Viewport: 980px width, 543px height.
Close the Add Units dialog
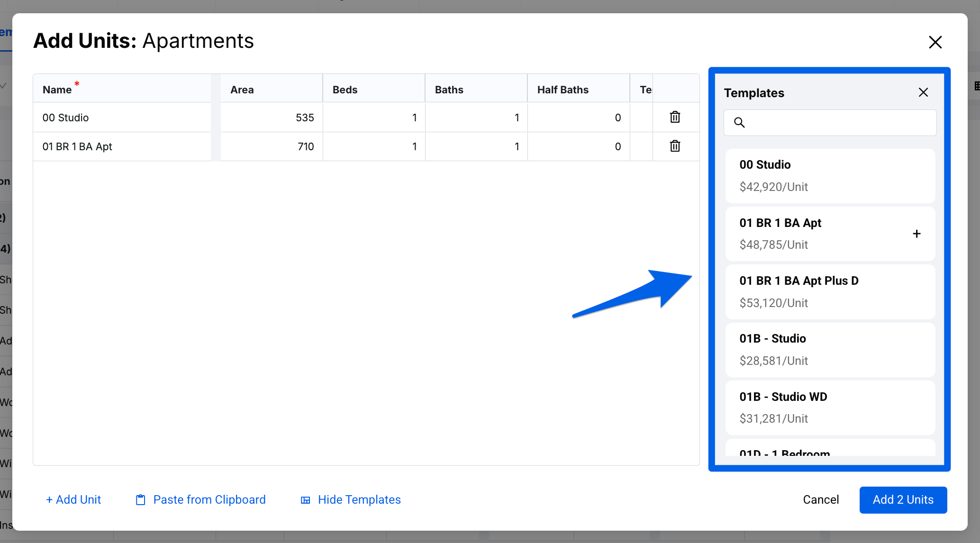pos(935,42)
